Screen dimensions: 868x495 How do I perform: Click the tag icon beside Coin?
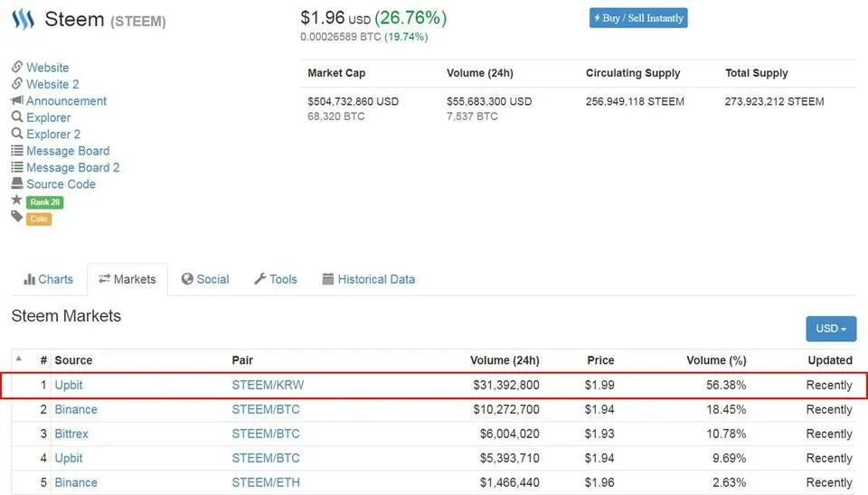point(16,216)
